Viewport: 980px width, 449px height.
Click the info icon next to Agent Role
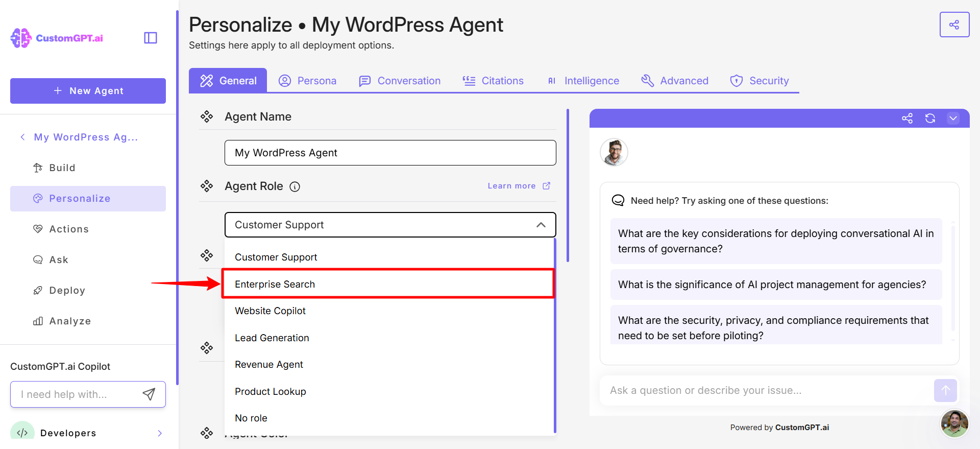click(295, 186)
